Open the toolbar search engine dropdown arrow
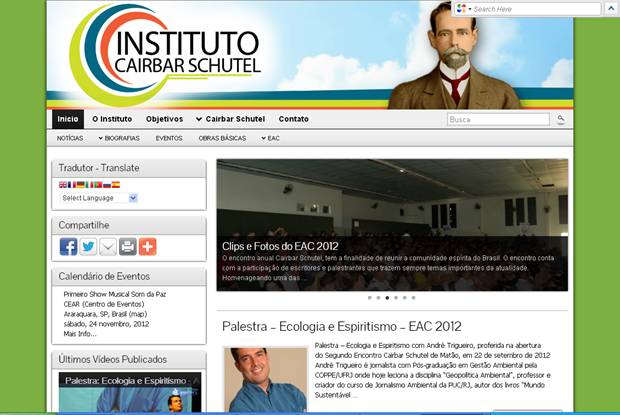The height and width of the screenshot is (415, 620). pos(470,9)
